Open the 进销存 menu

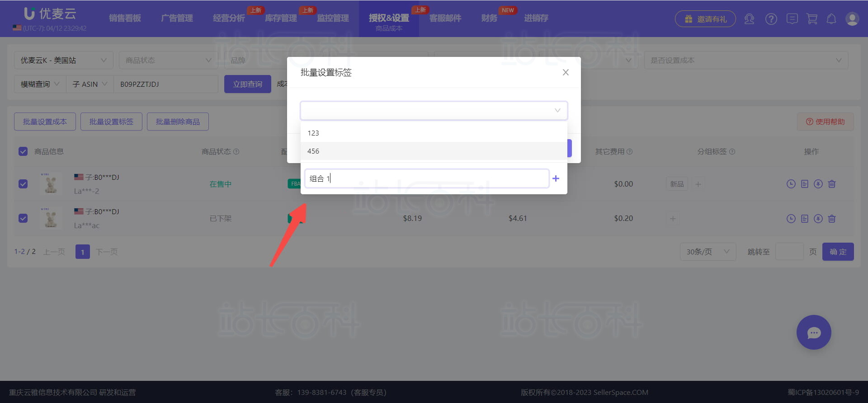click(x=536, y=18)
